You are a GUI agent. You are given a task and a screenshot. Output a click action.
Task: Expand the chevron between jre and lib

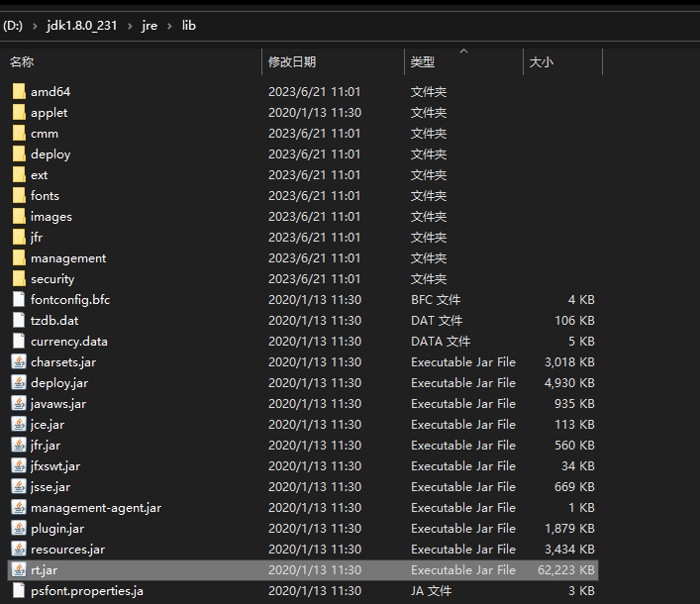169,27
